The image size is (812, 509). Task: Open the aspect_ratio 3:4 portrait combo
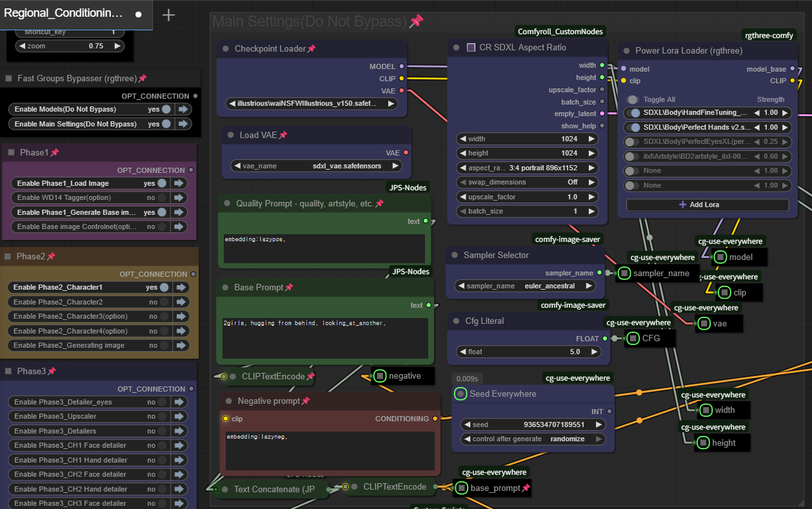tap(527, 167)
